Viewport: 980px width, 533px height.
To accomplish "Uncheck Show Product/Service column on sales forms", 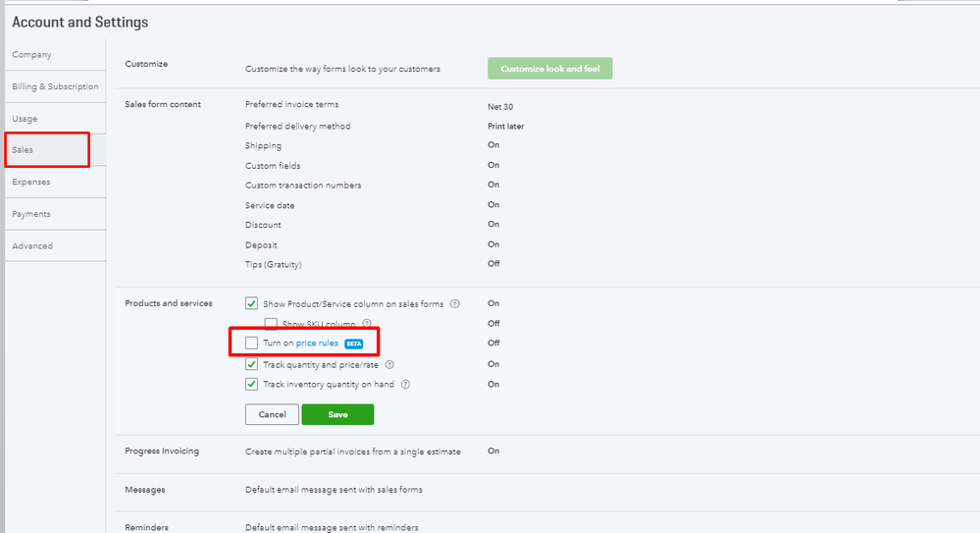I will (x=252, y=304).
